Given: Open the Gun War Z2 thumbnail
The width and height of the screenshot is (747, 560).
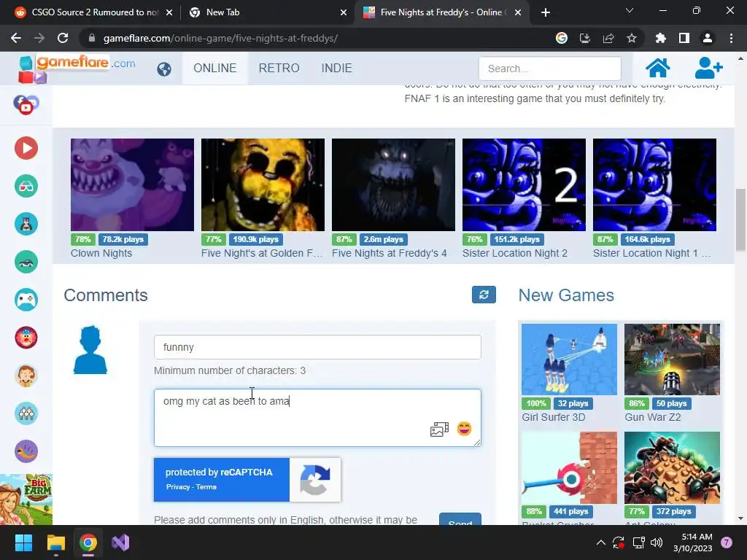Looking at the screenshot, I should (672, 359).
